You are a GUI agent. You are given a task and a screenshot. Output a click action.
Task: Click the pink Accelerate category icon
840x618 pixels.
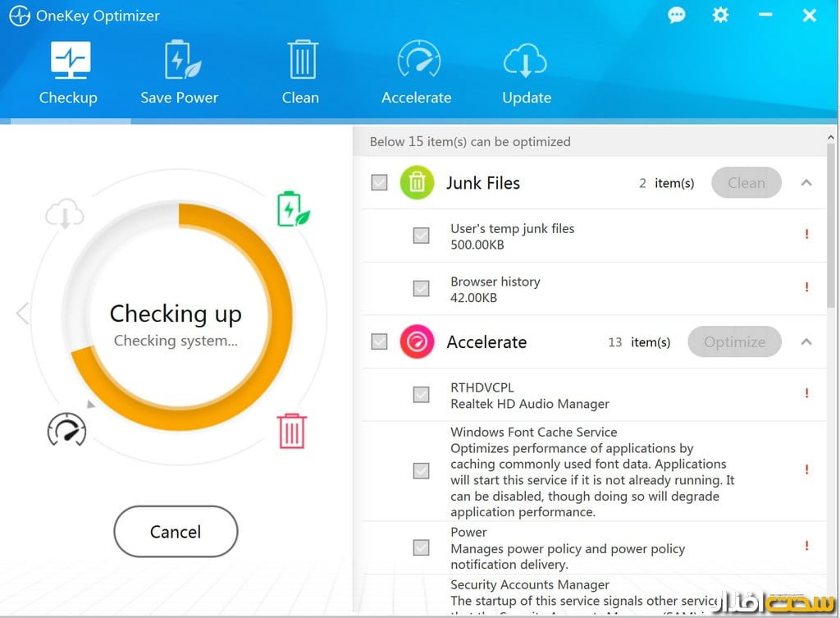[417, 342]
